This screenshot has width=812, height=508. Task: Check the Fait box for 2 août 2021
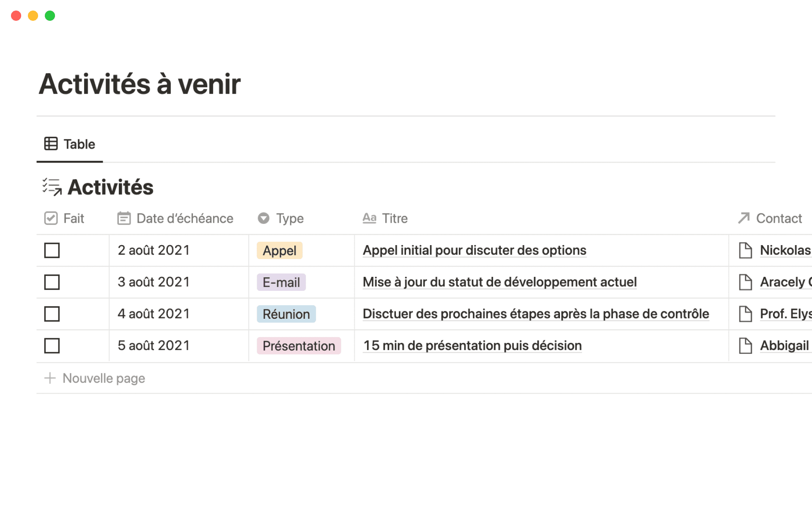52,250
